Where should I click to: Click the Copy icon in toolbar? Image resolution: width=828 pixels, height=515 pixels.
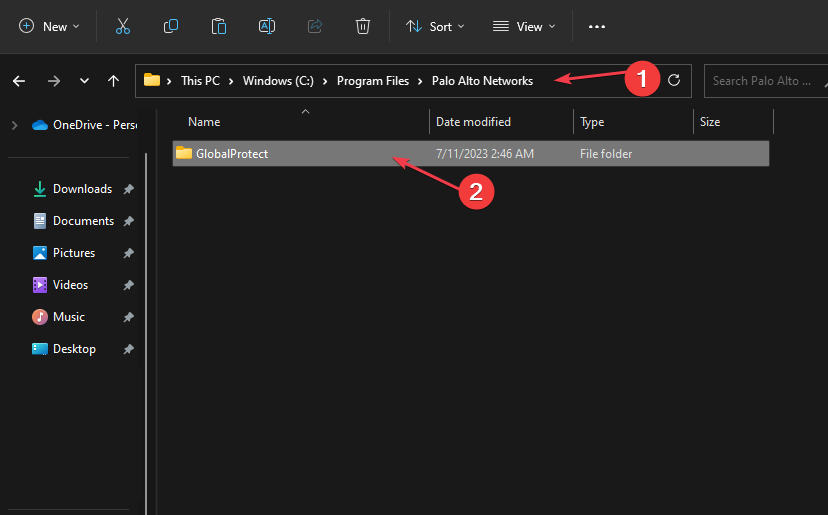(x=171, y=26)
